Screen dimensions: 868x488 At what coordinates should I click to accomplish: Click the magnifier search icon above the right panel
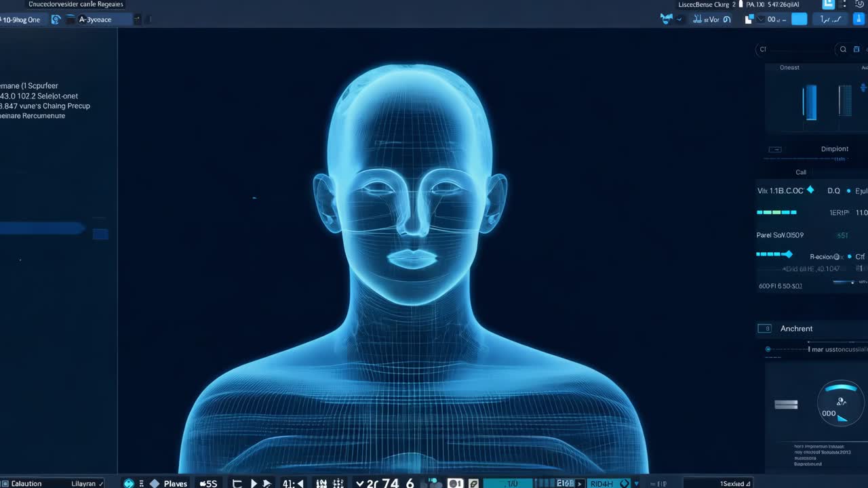pos(842,49)
